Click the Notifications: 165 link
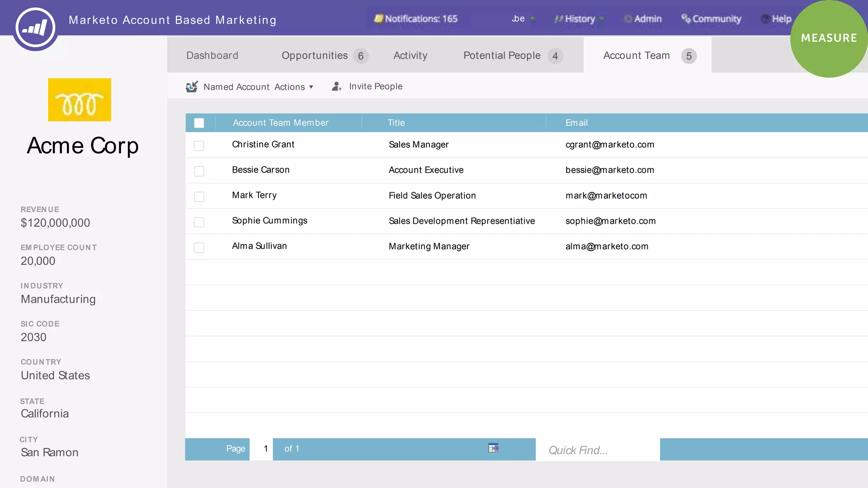Viewport: 868px width, 488px height. pos(421,19)
